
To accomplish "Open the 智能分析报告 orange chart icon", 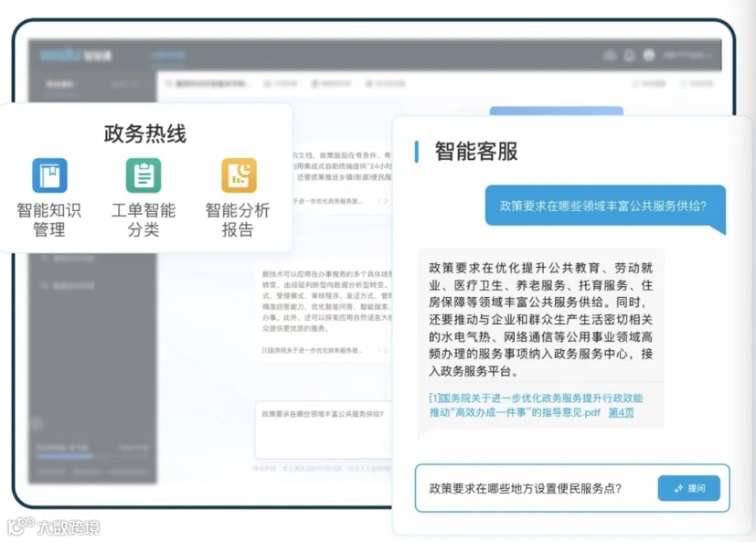I will [240, 175].
